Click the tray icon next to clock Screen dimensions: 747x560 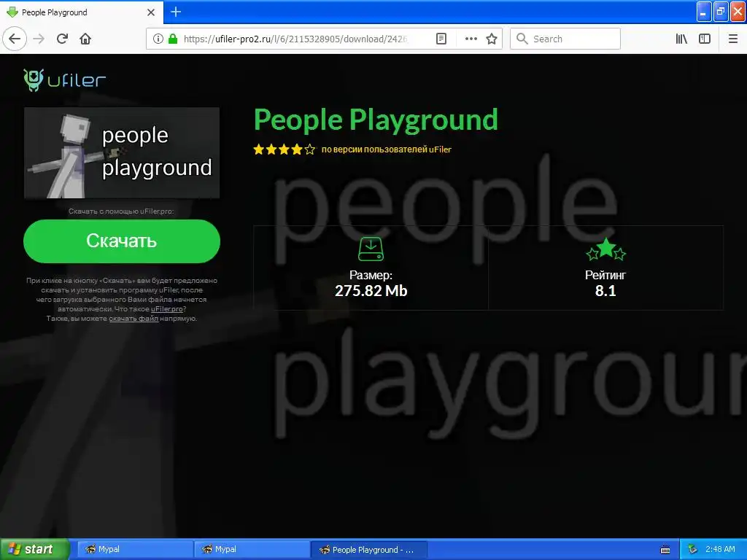pos(692,550)
